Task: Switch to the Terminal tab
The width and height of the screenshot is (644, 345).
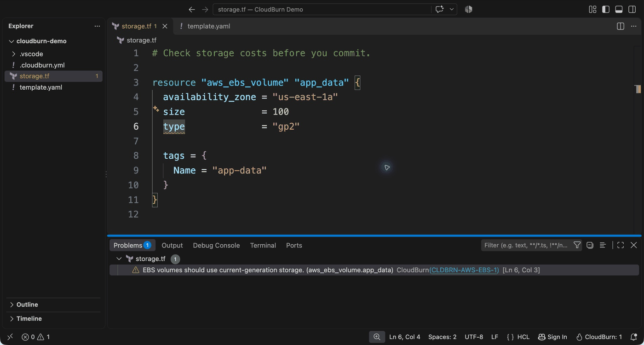Action: [x=263, y=245]
